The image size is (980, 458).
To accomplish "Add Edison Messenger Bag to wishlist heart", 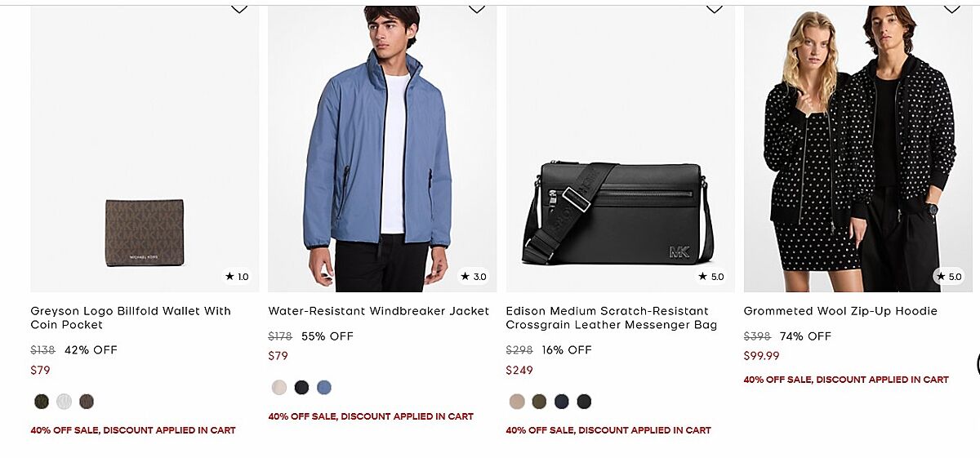I will [x=715, y=9].
